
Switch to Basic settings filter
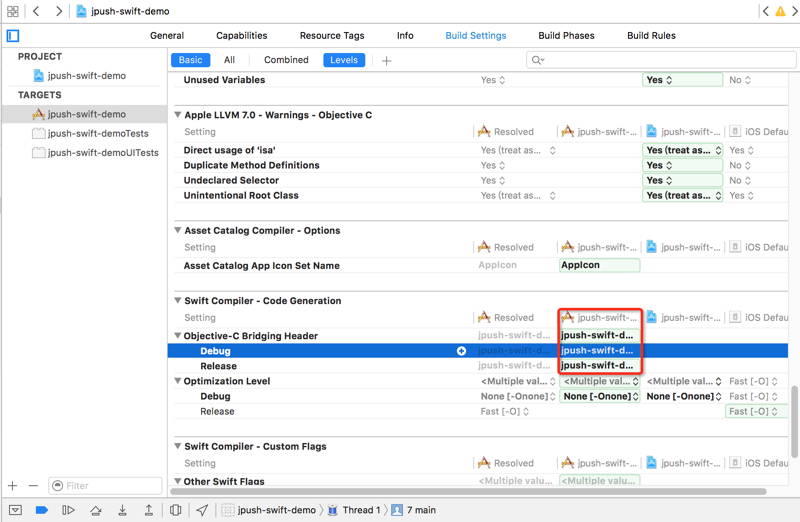click(x=190, y=60)
